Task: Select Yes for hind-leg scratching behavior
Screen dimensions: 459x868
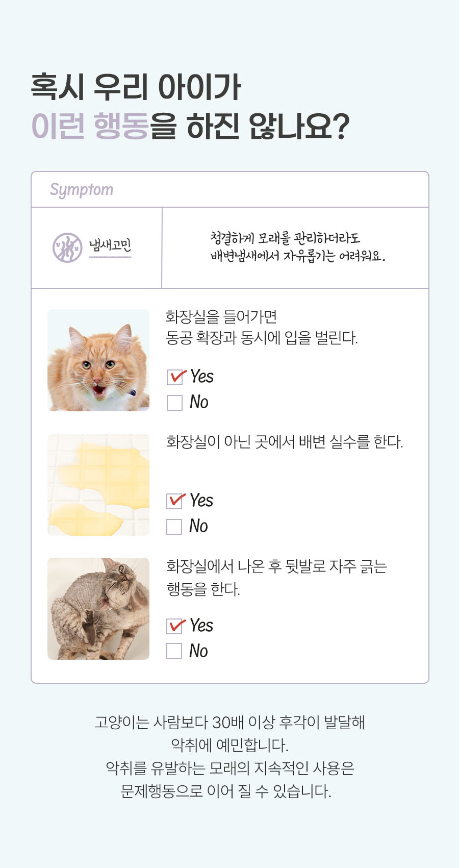Action: (x=174, y=626)
